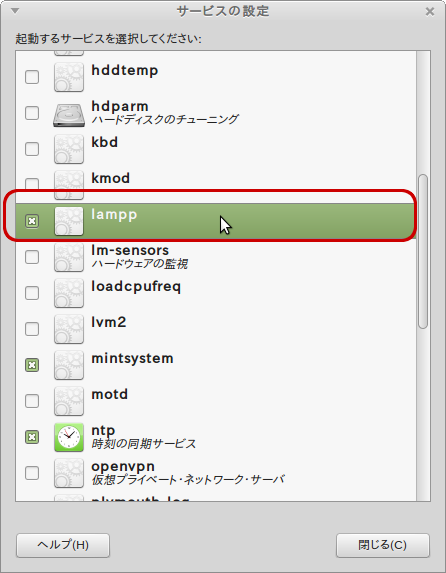Viewport: 446px width, 573px height.
Task: Click the motd service gear icon
Action: (x=69, y=401)
